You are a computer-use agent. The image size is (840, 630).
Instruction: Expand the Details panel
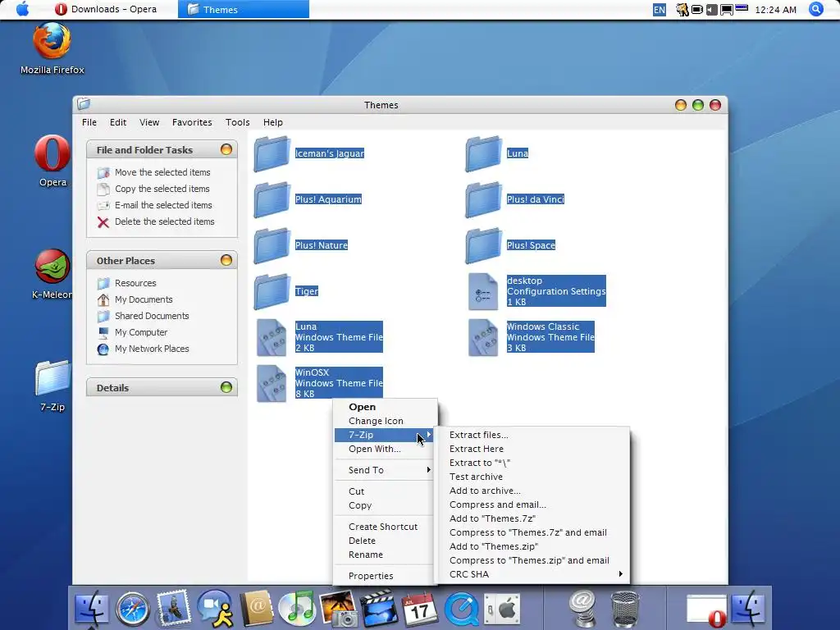coord(226,387)
